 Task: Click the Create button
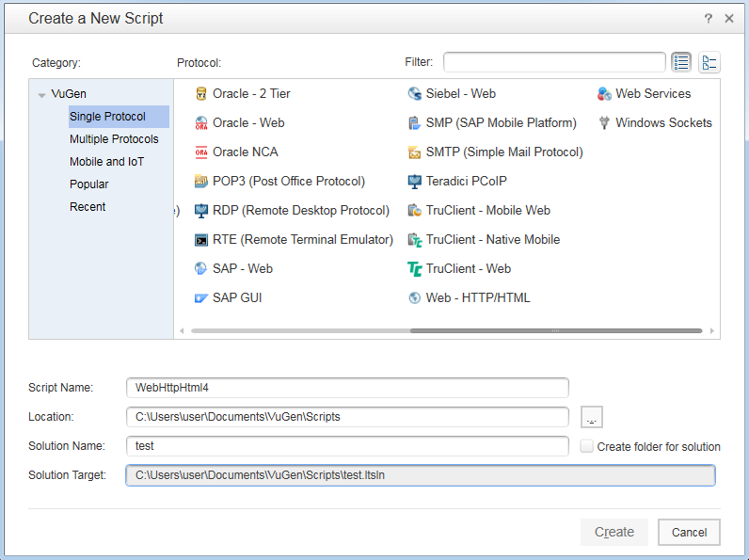tap(614, 532)
